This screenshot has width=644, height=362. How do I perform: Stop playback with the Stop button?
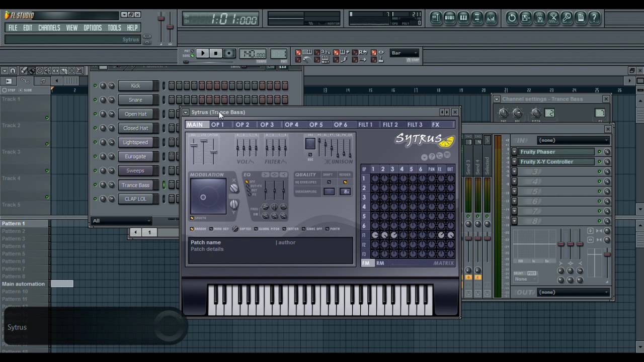[x=215, y=53]
